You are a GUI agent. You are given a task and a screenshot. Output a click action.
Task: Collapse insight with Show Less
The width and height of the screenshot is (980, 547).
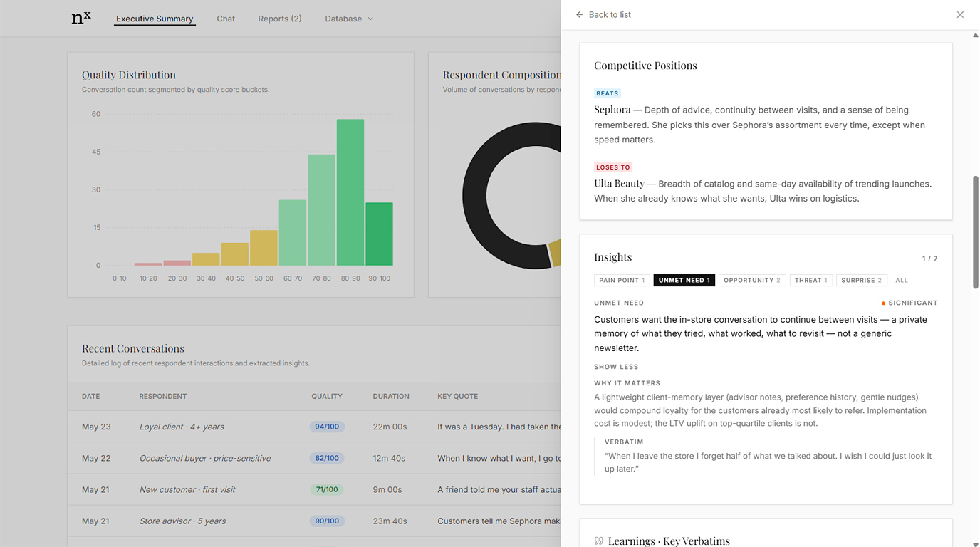click(616, 367)
